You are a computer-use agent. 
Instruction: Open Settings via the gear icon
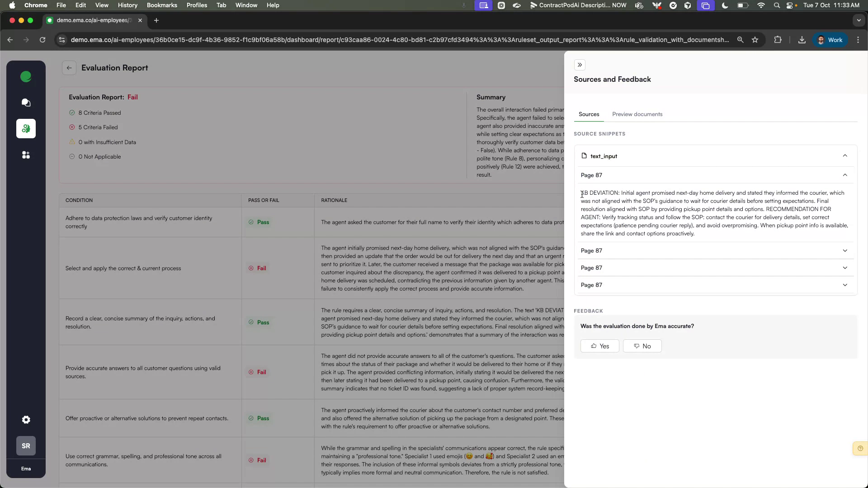point(26,420)
